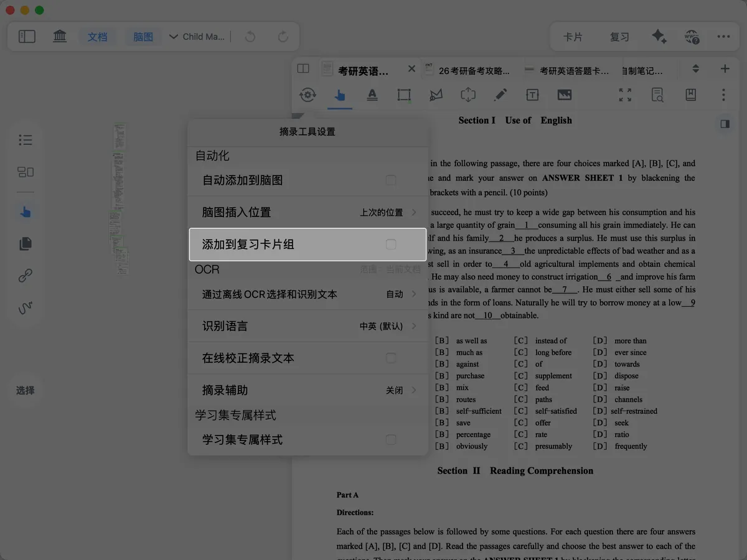Select the 考研英语 document tab

[x=363, y=71]
